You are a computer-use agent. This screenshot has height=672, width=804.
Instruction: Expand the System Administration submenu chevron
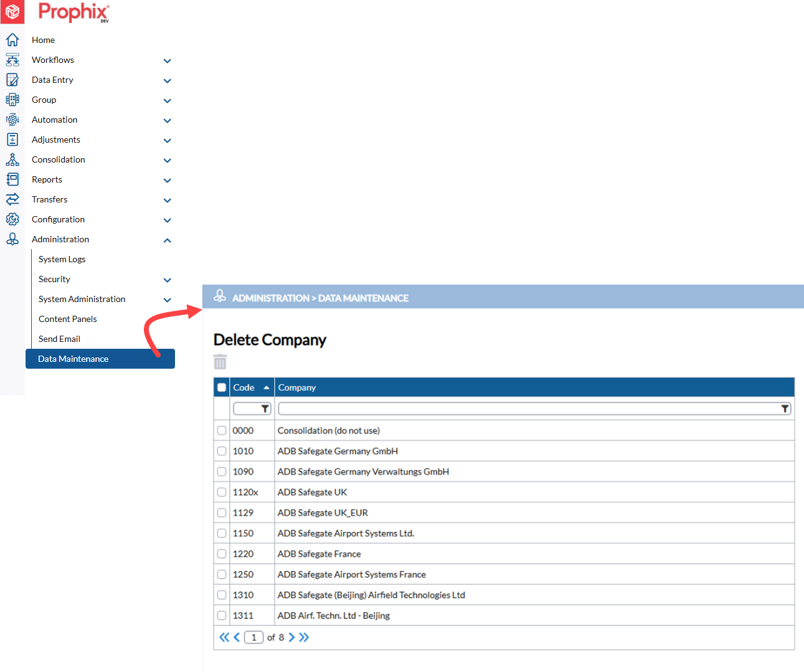point(167,300)
